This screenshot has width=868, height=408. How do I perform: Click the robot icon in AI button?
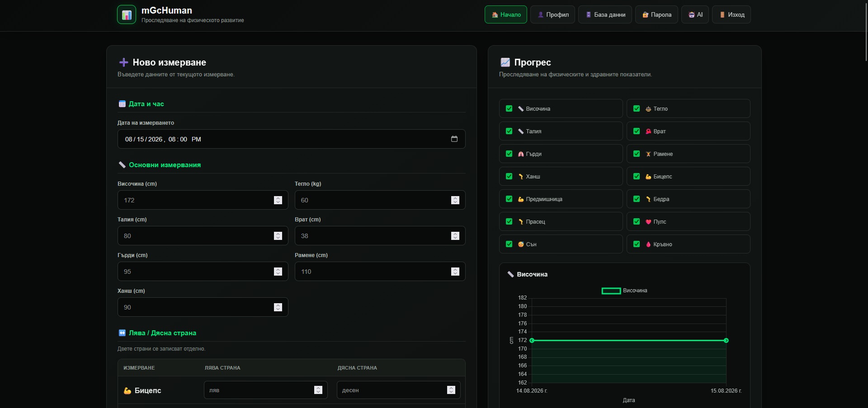(692, 15)
